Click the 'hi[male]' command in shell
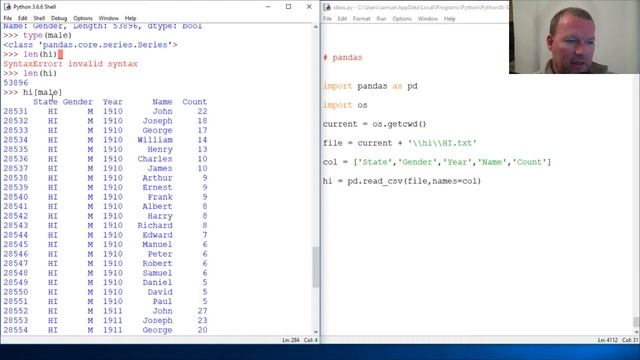Viewport: 640px width, 360px height. [42, 93]
